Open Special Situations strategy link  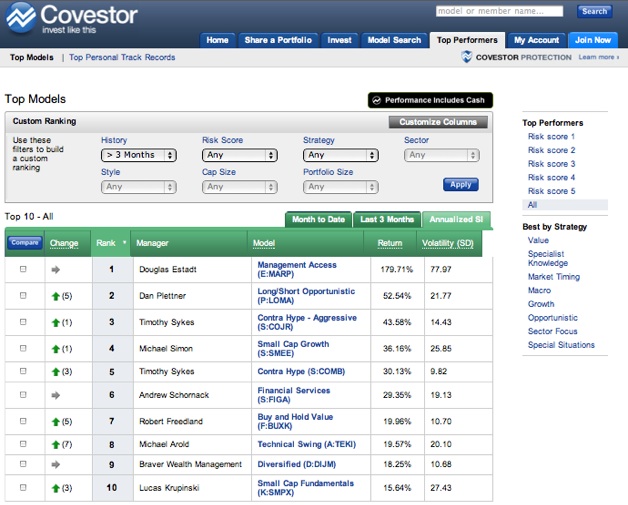561,345
